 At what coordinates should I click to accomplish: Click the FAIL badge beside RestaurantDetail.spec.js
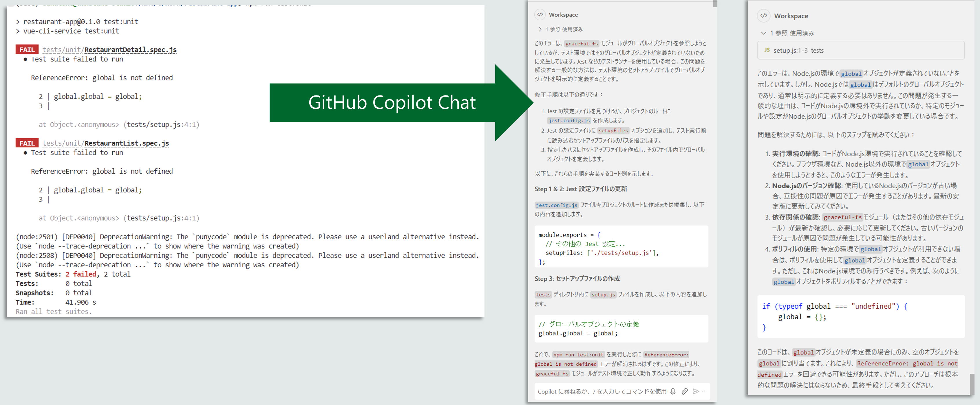[27, 50]
